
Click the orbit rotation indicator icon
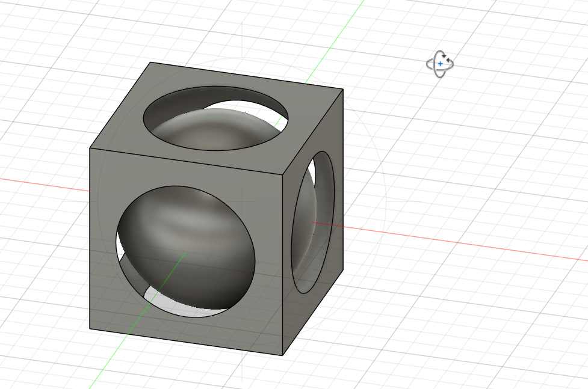440,64
